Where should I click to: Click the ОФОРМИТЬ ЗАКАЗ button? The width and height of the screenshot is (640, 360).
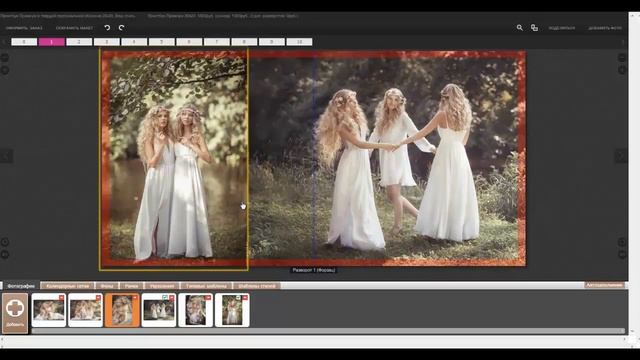pyautogui.click(x=24, y=28)
